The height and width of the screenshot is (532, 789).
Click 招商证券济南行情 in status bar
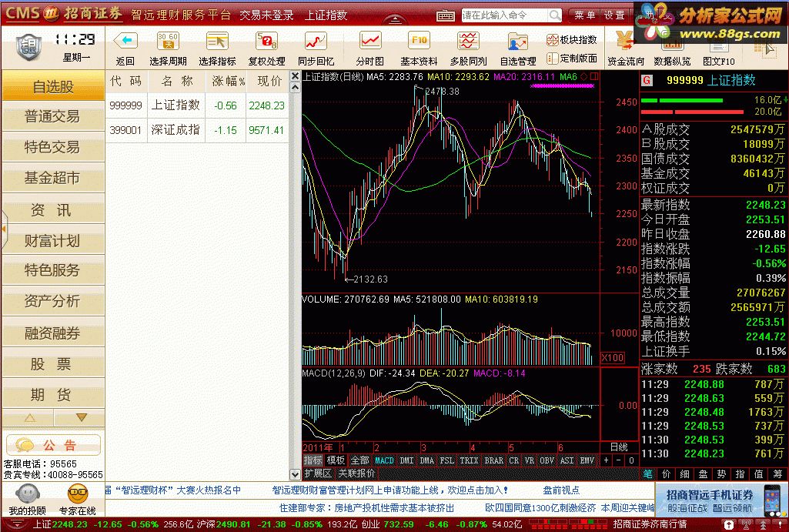[650, 524]
